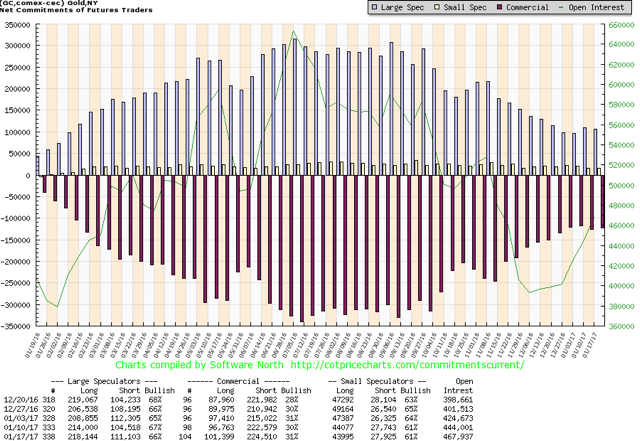Image resolution: width=640 pixels, height=441 pixels.
Task: Click the 350000 label on the left axis
Action: click(x=17, y=25)
